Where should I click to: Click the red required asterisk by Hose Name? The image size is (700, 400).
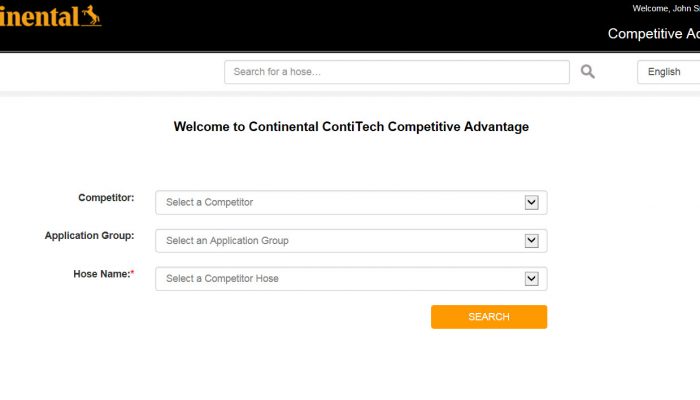(132, 273)
